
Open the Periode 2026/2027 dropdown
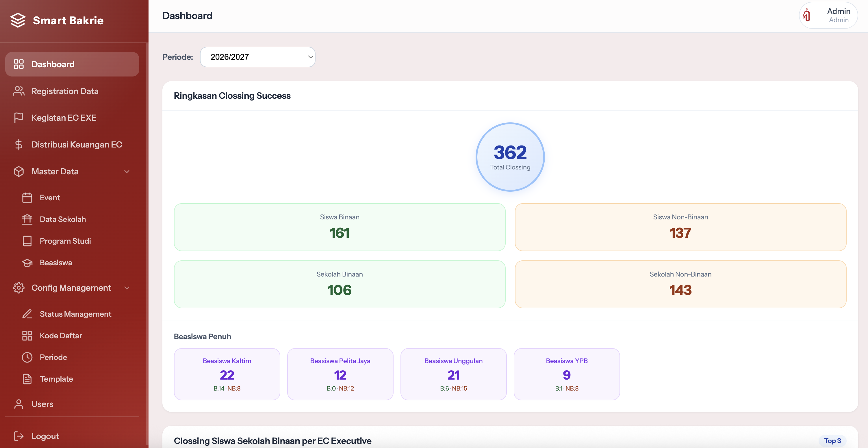258,57
